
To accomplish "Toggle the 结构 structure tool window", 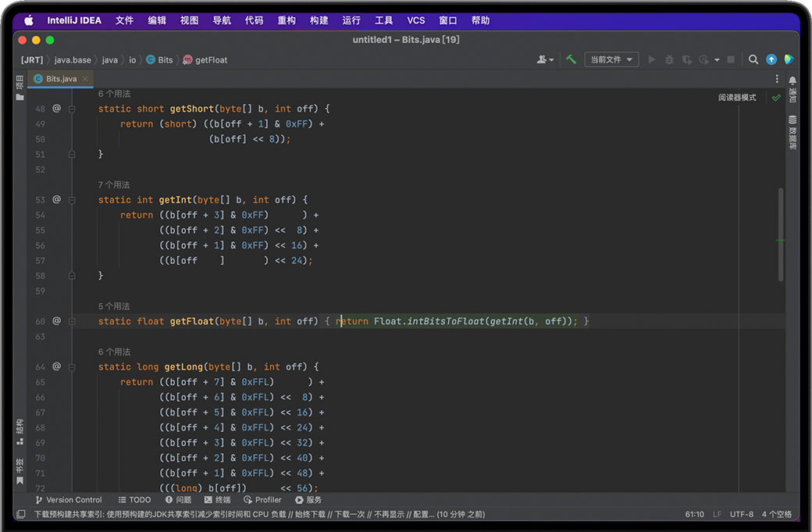I will pyautogui.click(x=20, y=430).
